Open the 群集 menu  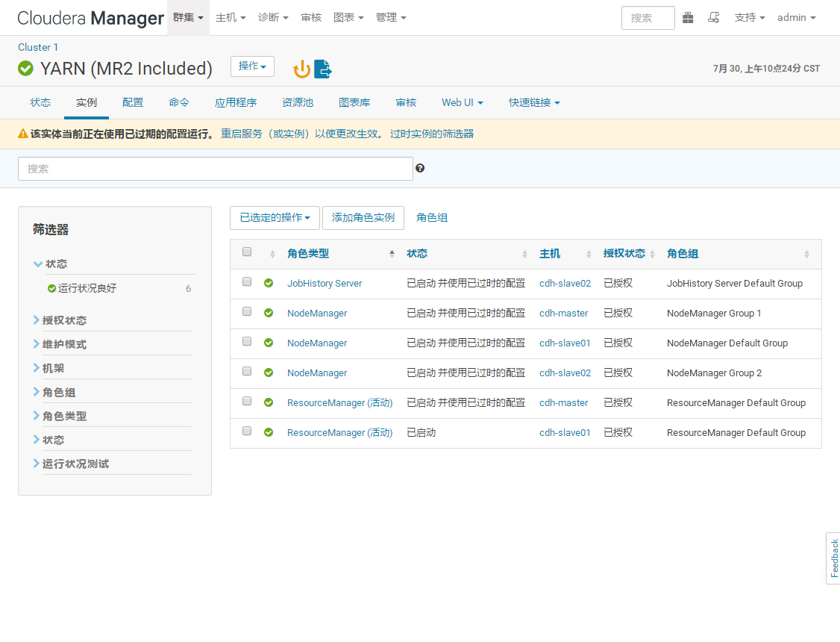[x=188, y=18]
